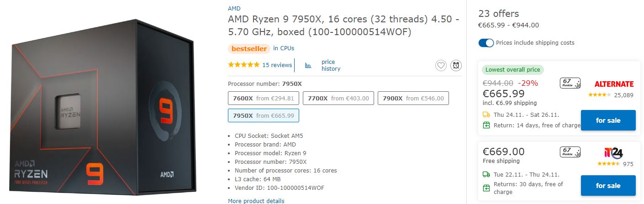This screenshot has width=644, height=204.
Task: Click the five-star rating stars
Action: click(x=244, y=65)
